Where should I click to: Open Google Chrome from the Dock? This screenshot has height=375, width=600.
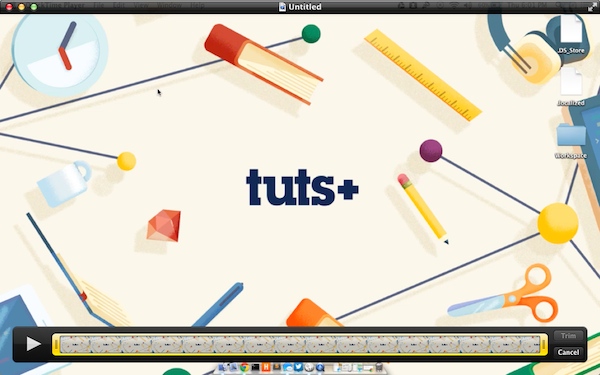[245, 367]
